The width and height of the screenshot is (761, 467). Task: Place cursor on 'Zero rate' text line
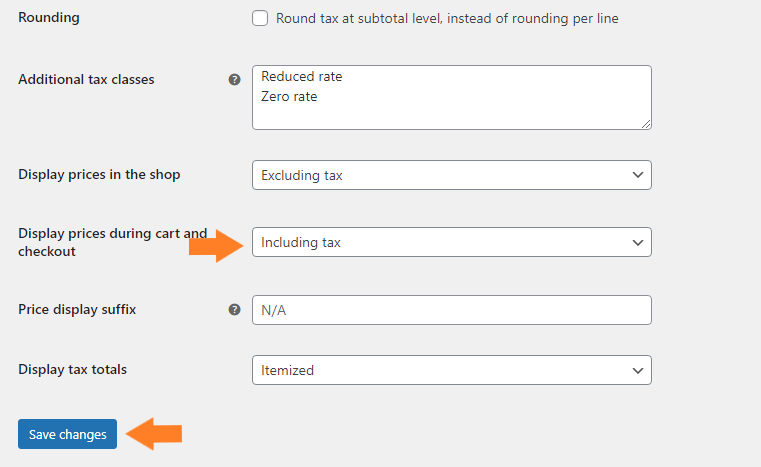289,97
